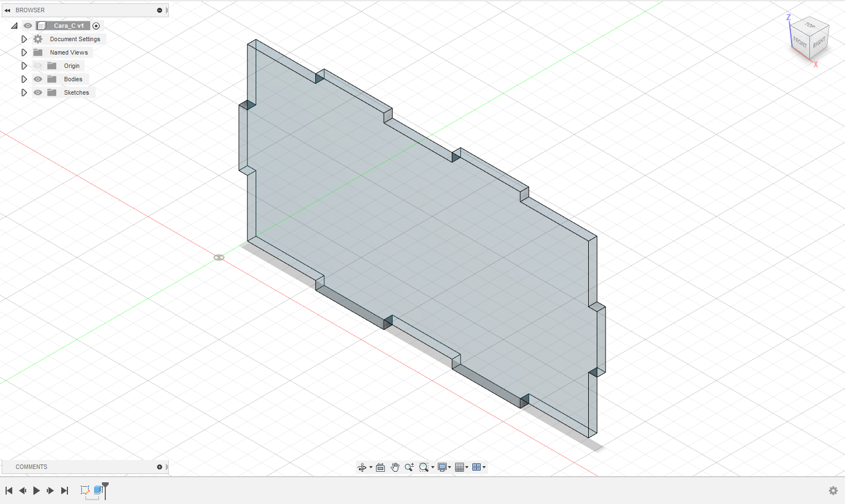This screenshot has height=504, width=845.
Task: Expand the Viewports dropdown arrow
Action: coord(484,467)
